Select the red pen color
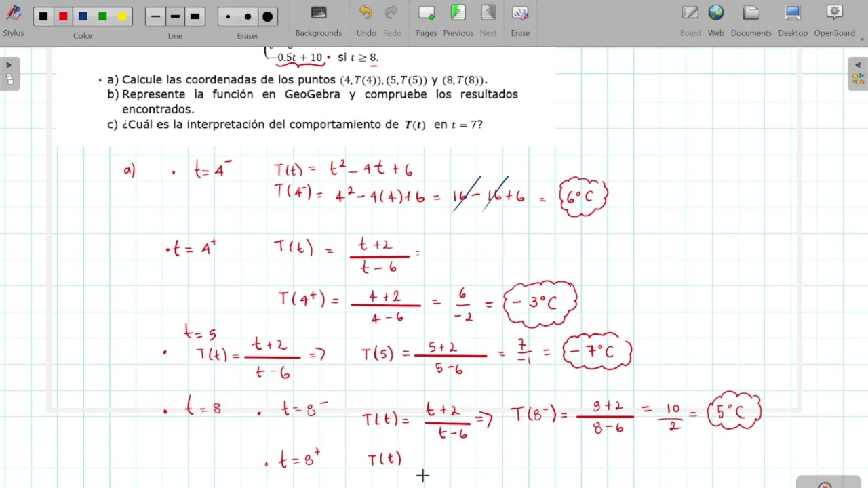 pyautogui.click(x=63, y=17)
